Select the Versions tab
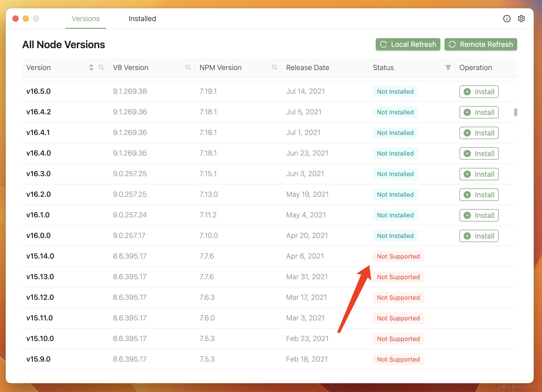Image resolution: width=542 pixels, height=392 pixels. 86,19
